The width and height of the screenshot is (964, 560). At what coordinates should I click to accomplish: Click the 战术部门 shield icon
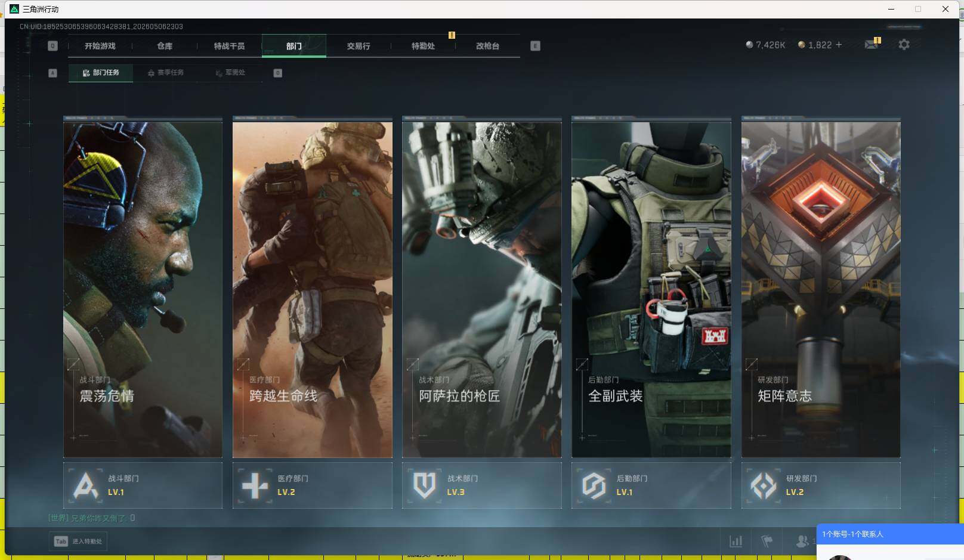tap(424, 485)
